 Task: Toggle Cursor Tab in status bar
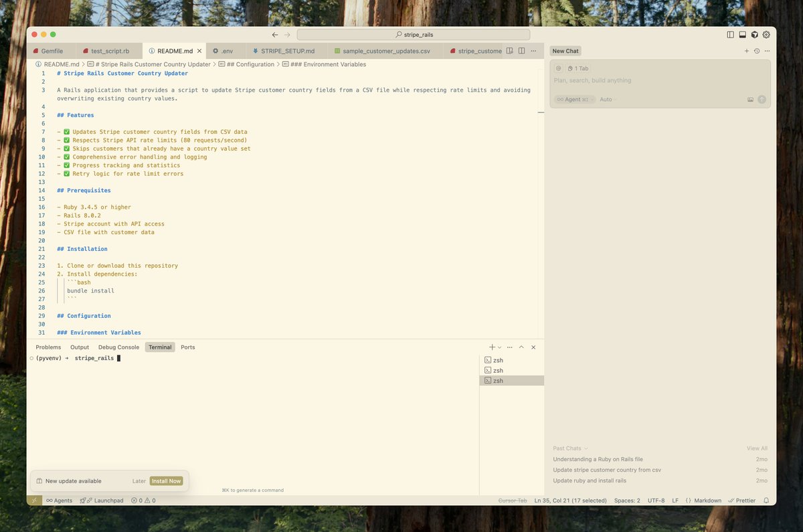(513, 501)
